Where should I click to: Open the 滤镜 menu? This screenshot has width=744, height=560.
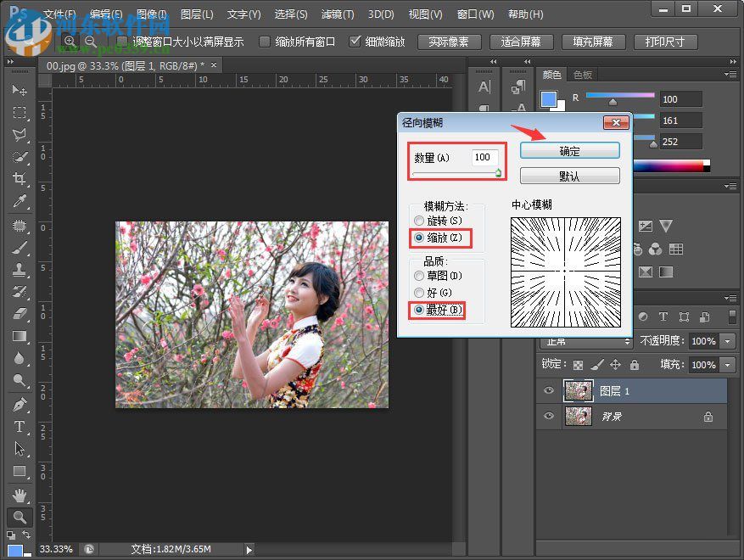(x=336, y=14)
